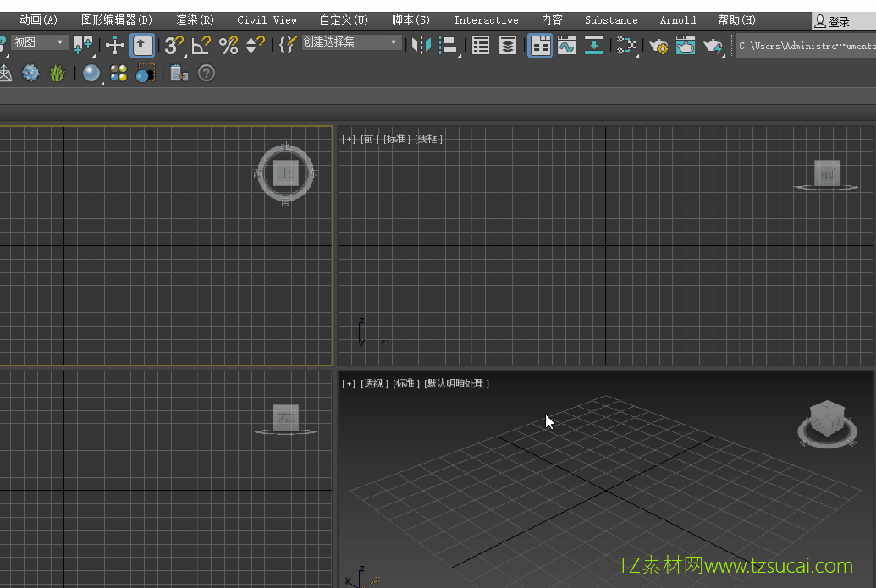Screen dimensions: 876x588
Task: Open the Substance menu
Action: pyautogui.click(x=611, y=20)
